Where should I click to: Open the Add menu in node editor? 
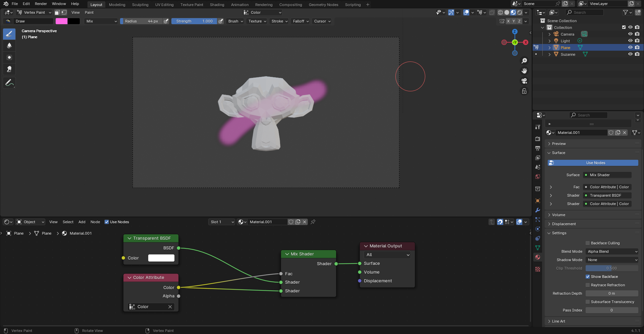82,222
